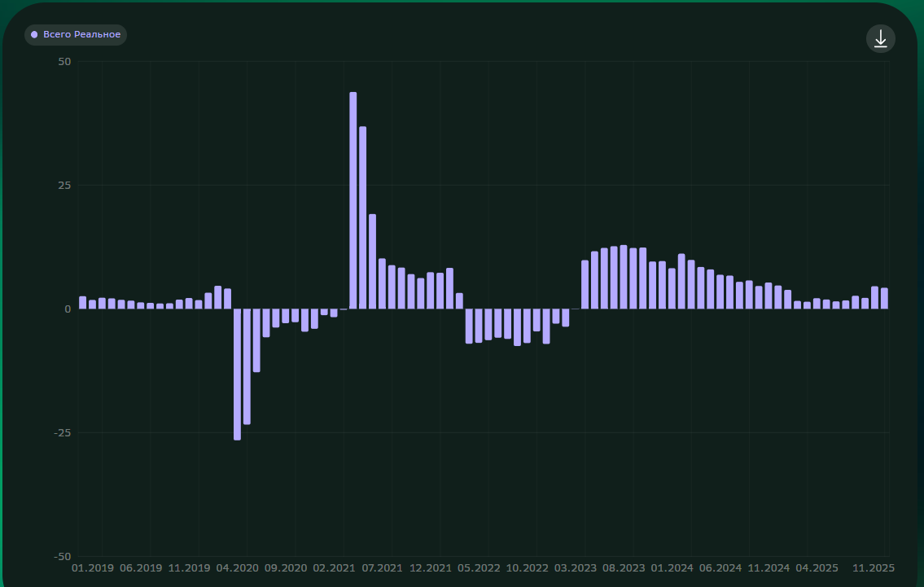This screenshot has height=587, width=924.
Task: Click the y-axis value -50
Action: 63,556
